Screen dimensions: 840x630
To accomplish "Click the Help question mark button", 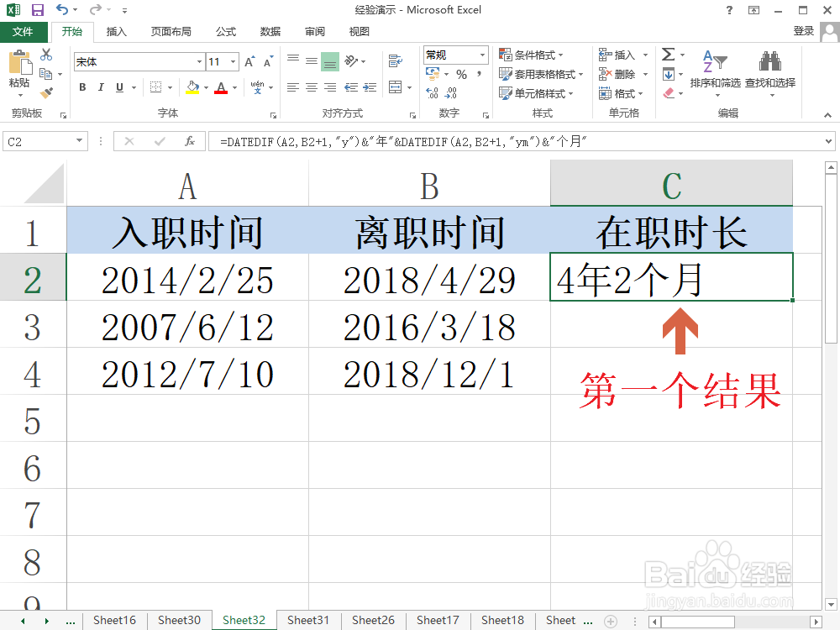I will [729, 10].
